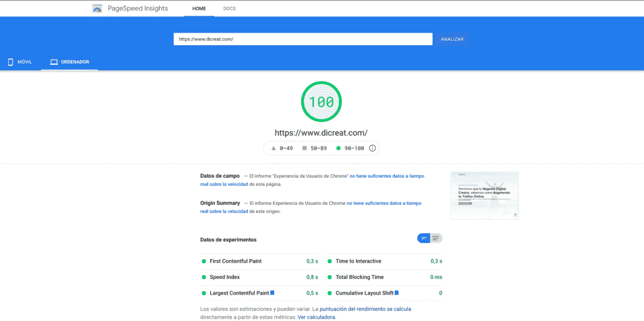
Task: Switch to the Ordenador device tab
Action: click(x=70, y=62)
